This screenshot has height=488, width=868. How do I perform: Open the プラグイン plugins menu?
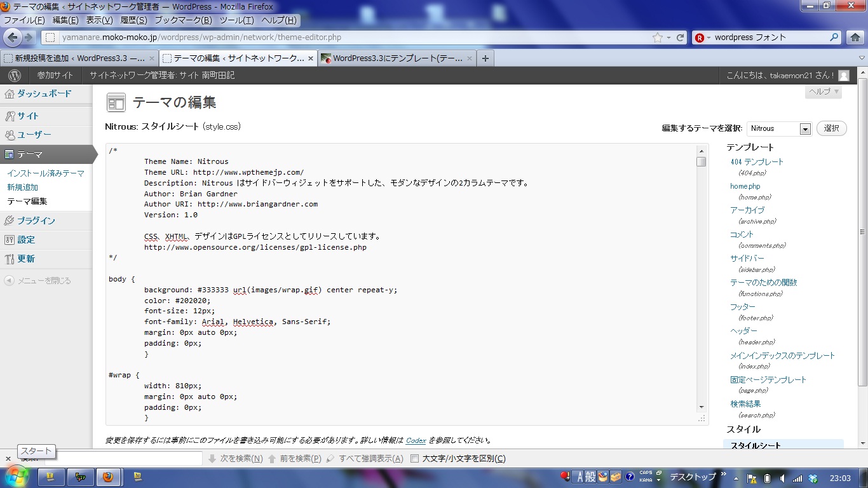tap(36, 220)
